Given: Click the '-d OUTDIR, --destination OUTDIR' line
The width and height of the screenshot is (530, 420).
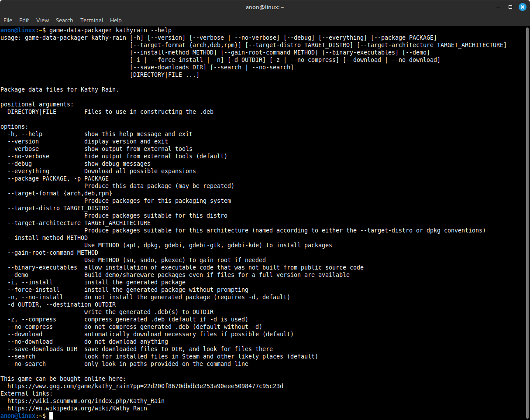Looking at the screenshot, I should coord(62,304).
